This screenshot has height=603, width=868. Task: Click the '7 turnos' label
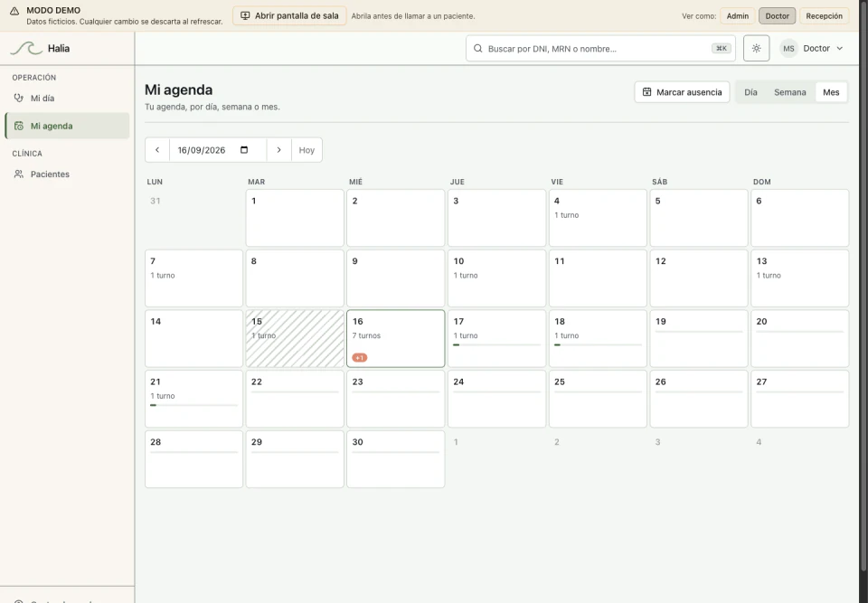(x=366, y=335)
